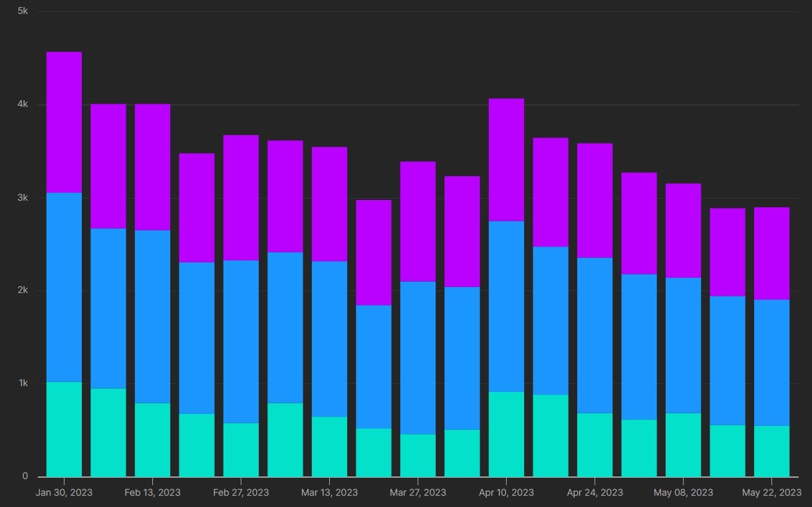
Task: Click the purple segment of the Mar 13, 2023 bar
Action: coord(329,204)
